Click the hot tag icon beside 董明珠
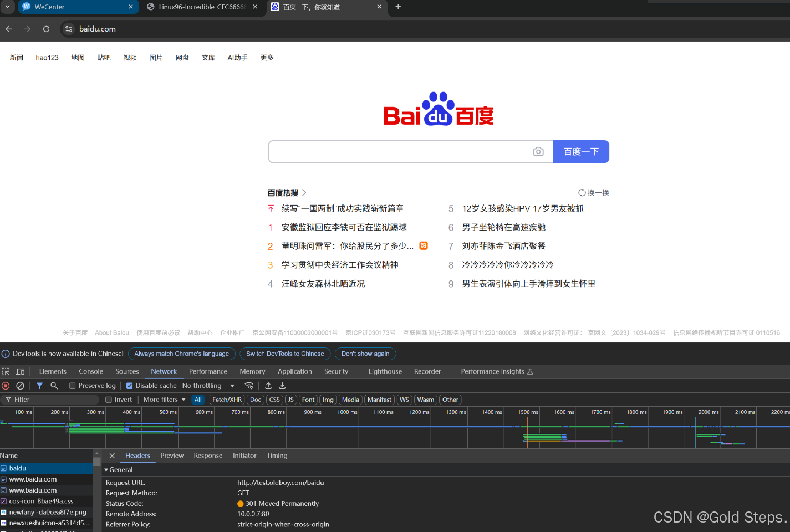 424,245
